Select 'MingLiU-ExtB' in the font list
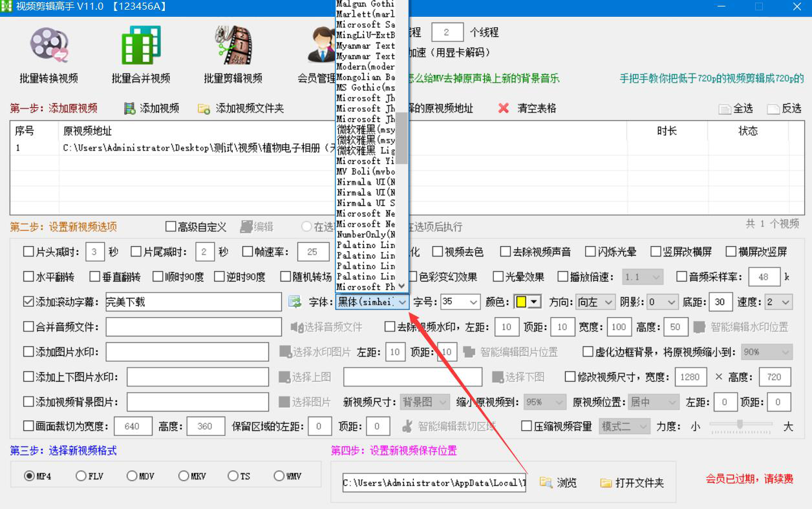812x509 pixels. point(365,35)
